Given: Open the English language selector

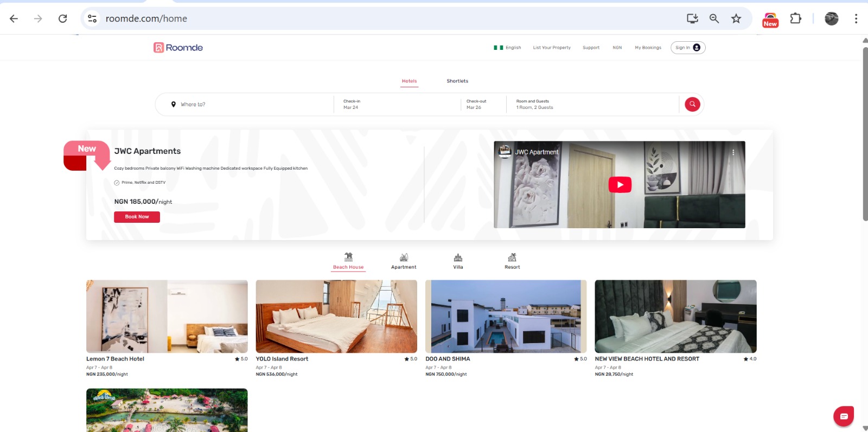Looking at the screenshot, I should 507,48.
